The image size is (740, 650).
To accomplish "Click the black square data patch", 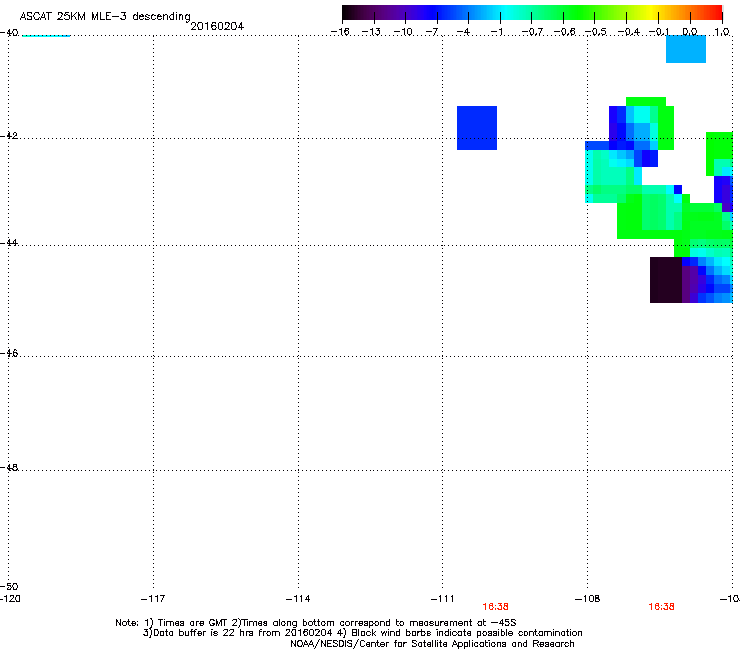I will (666, 280).
